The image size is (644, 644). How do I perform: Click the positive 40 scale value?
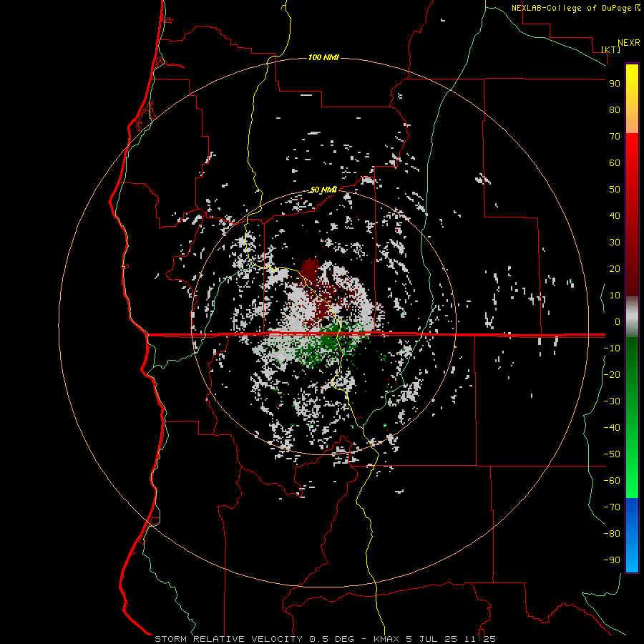tap(615, 215)
